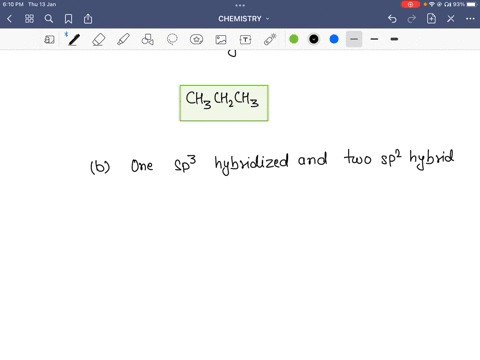Tap the handwritten word "hybridized"

coord(251,163)
